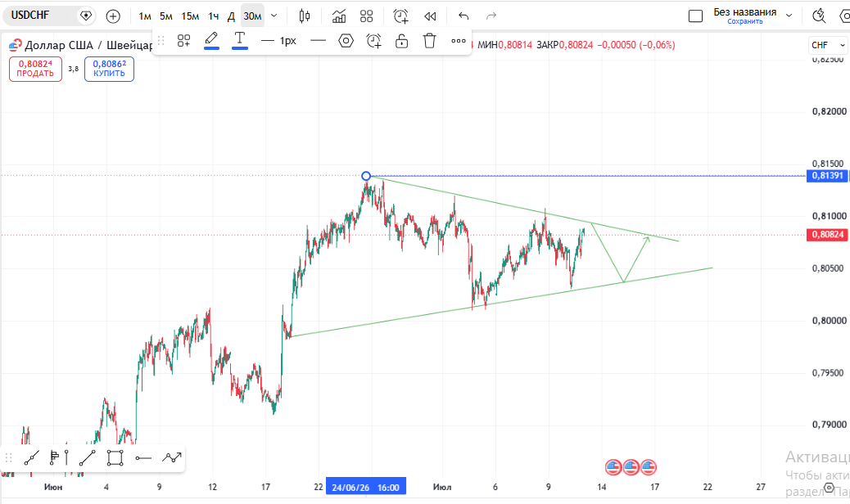Switch to the 1м timeframe

(x=145, y=16)
